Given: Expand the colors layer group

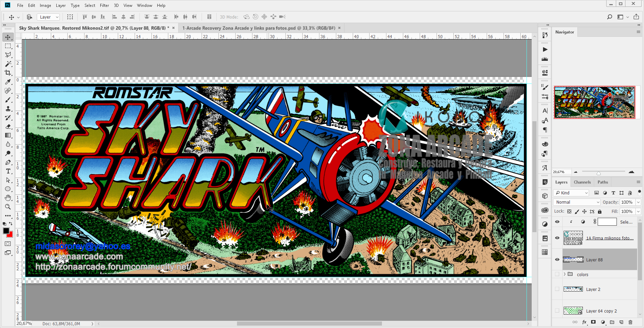Looking at the screenshot, I should (565, 274).
